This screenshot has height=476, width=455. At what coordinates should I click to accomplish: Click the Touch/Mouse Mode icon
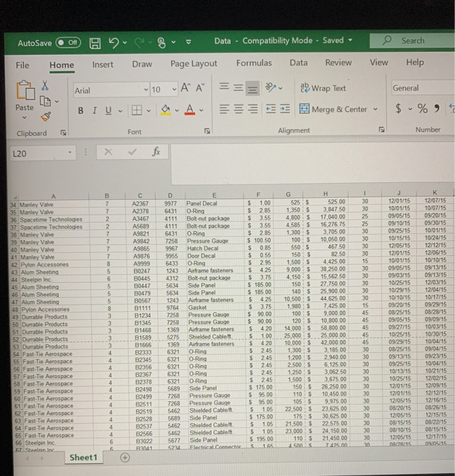click(x=161, y=43)
